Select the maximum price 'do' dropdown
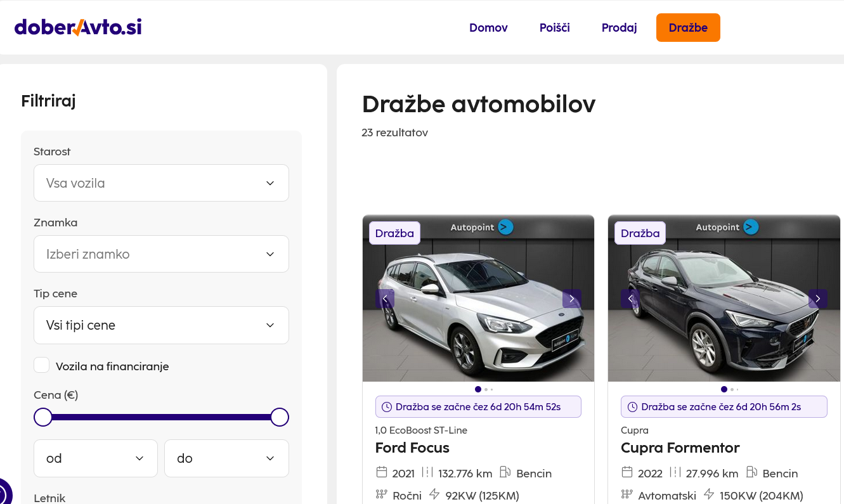Viewport: 844px width, 504px height. coord(226,458)
